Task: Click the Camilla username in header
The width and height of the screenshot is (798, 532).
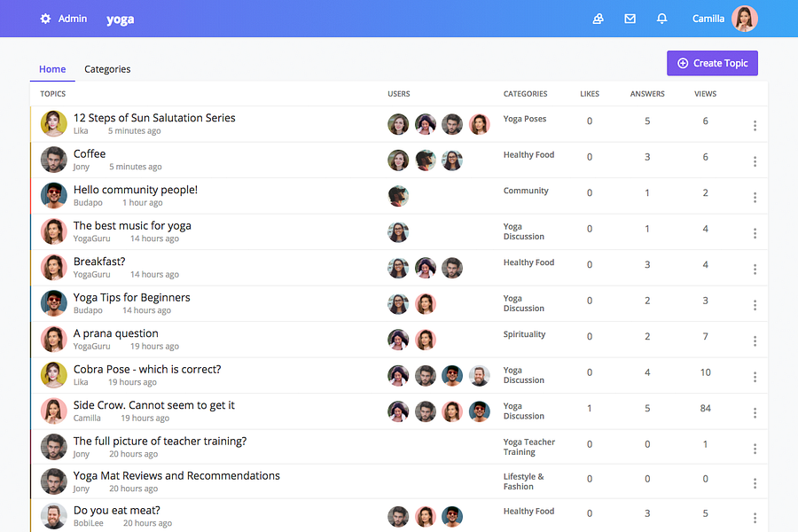Action: tap(708, 19)
